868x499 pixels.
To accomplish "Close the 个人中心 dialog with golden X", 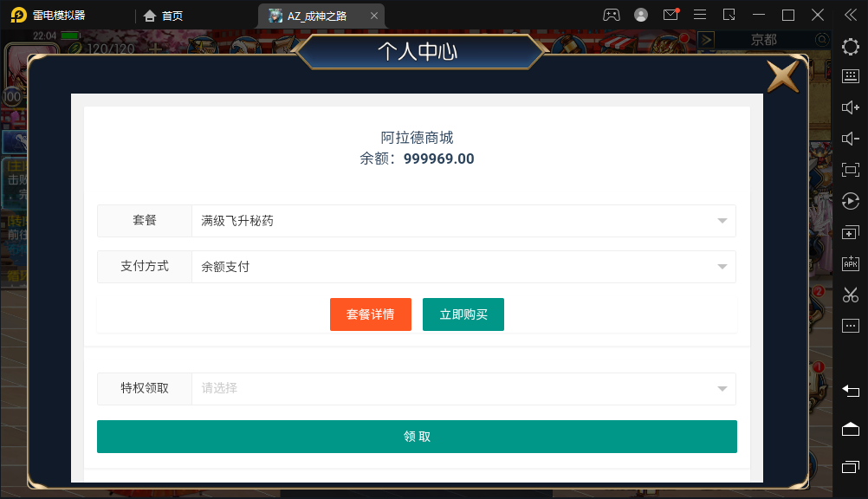I will [783, 76].
